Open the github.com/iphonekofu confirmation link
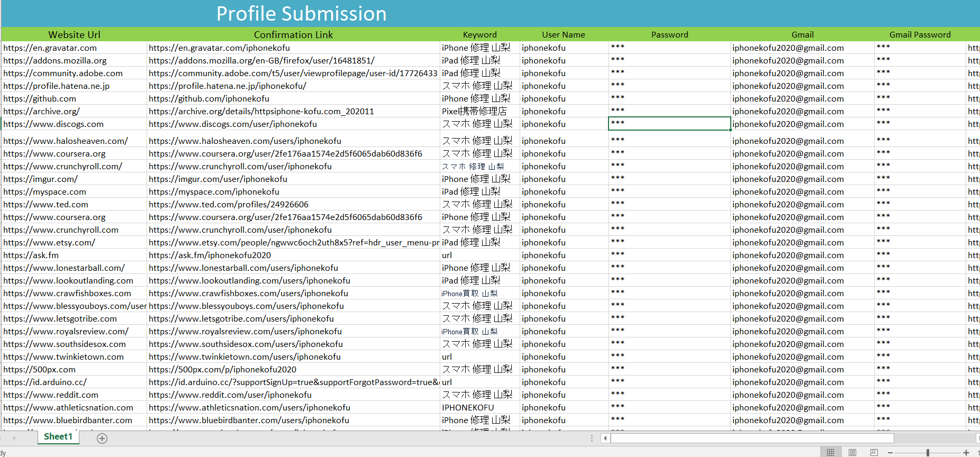 coord(209,98)
